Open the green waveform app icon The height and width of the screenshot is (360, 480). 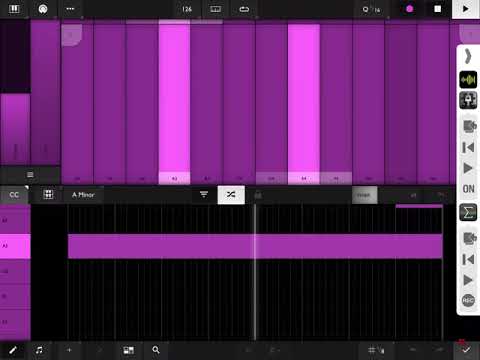[x=468, y=80]
